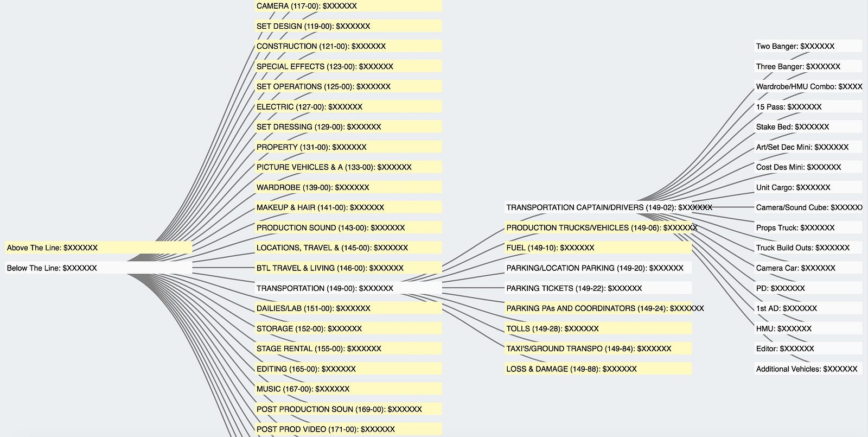Select the Additional Vehicles node
Viewport: 868px width, 437px height.
click(x=808, y=369)
